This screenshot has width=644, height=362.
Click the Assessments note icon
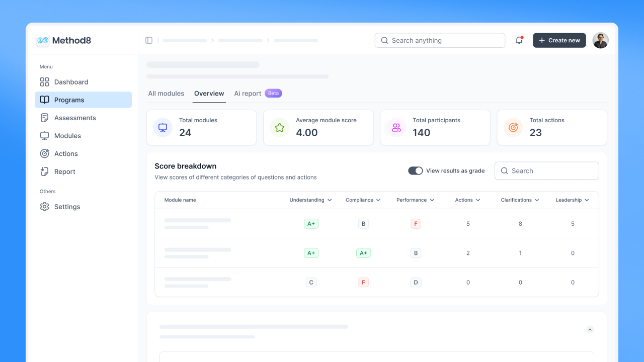tap(44, 118)
